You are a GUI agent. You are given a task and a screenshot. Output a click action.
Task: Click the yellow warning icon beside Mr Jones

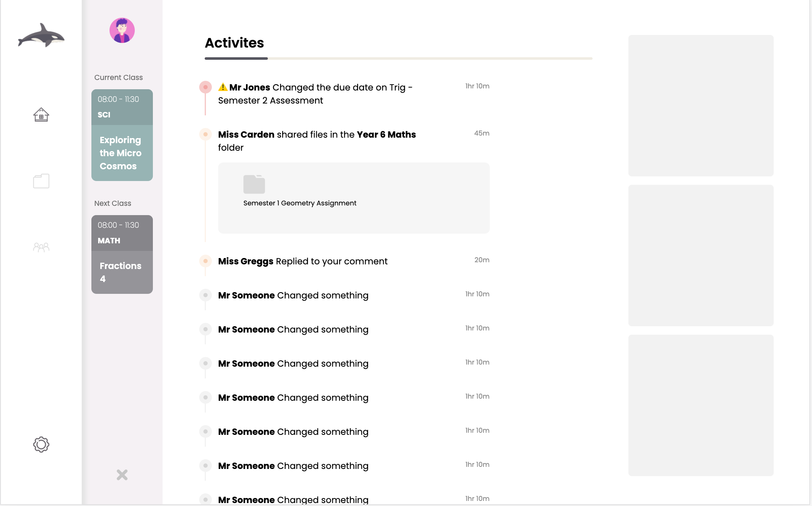[x=223, y=87]
